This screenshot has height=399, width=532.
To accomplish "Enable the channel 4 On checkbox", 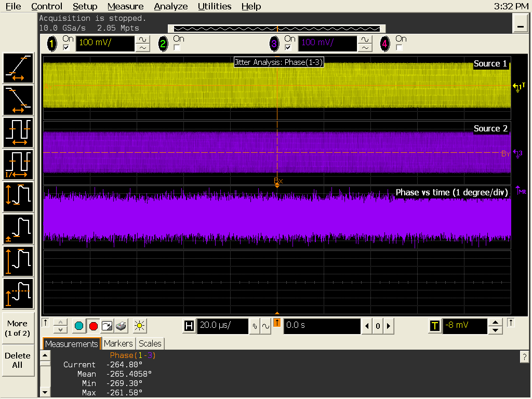I will 399,47.
